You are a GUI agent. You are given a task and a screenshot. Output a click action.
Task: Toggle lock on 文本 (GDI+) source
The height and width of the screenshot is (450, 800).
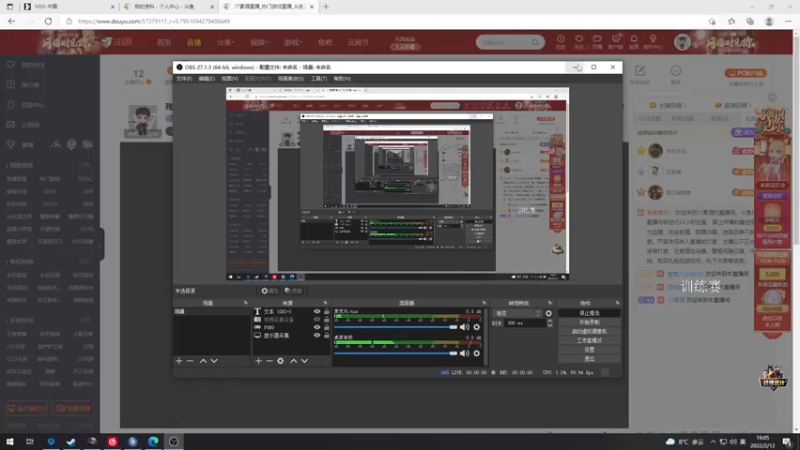click(x=327, y=311)
